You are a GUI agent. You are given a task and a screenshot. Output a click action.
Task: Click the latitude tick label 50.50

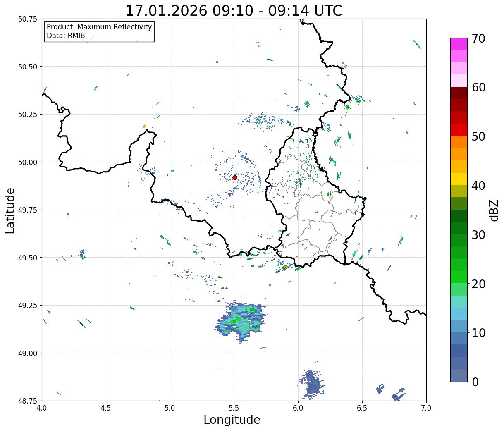point(28,67)
